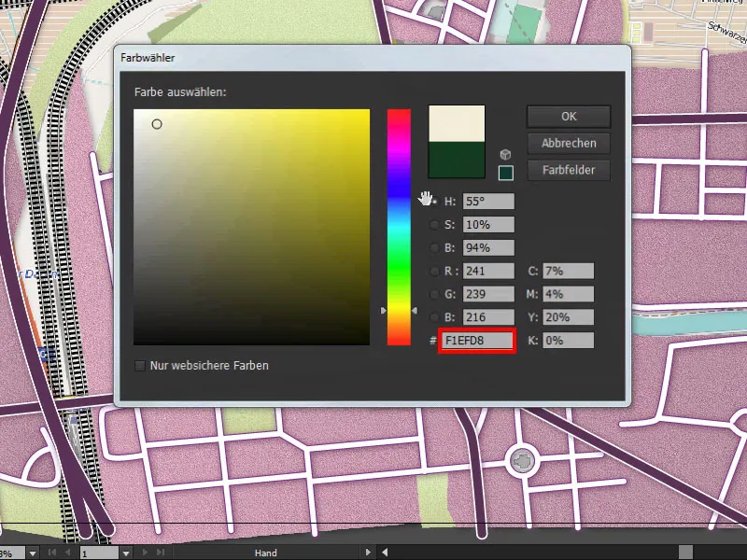Select the R red radio button

pos(434,271)
